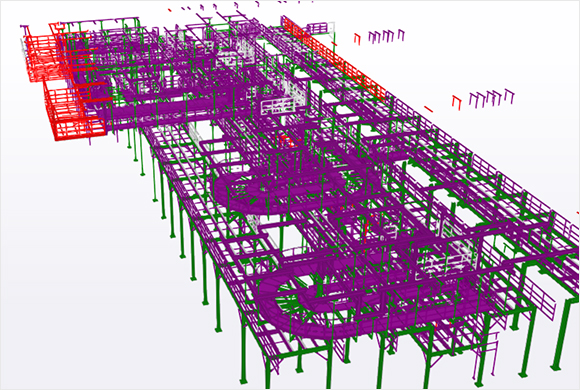Select the group of purple detached frames upper right
The image size is (580, 390).
pos(387,36)
